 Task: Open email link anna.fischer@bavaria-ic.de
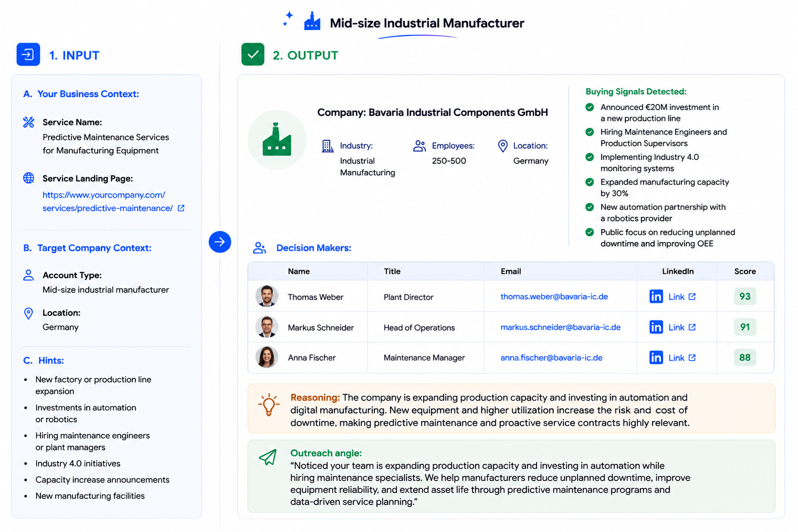tap(552, 357)
